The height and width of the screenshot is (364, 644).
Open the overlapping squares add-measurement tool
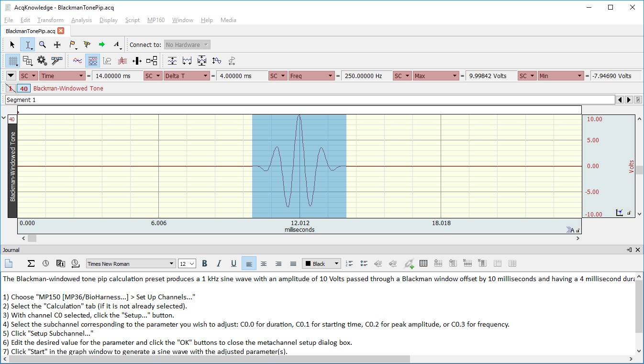pyautogui.click(x=28, y=61)
